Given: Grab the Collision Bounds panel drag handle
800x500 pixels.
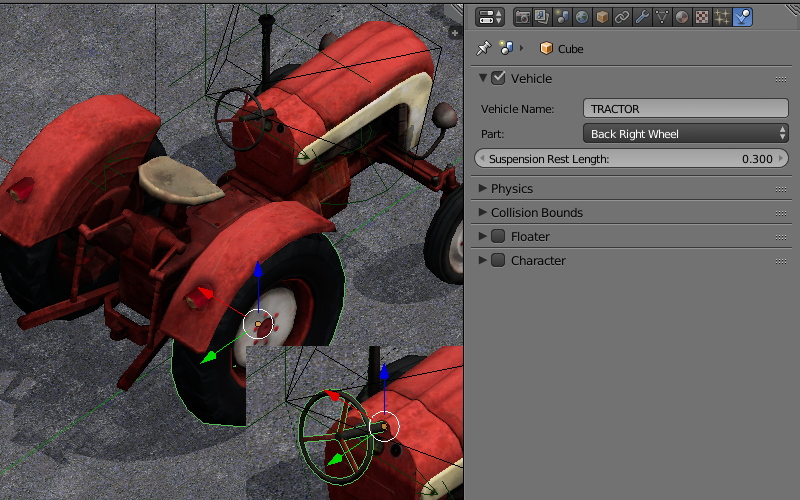Looking at the screenshot, I should 781,213.
